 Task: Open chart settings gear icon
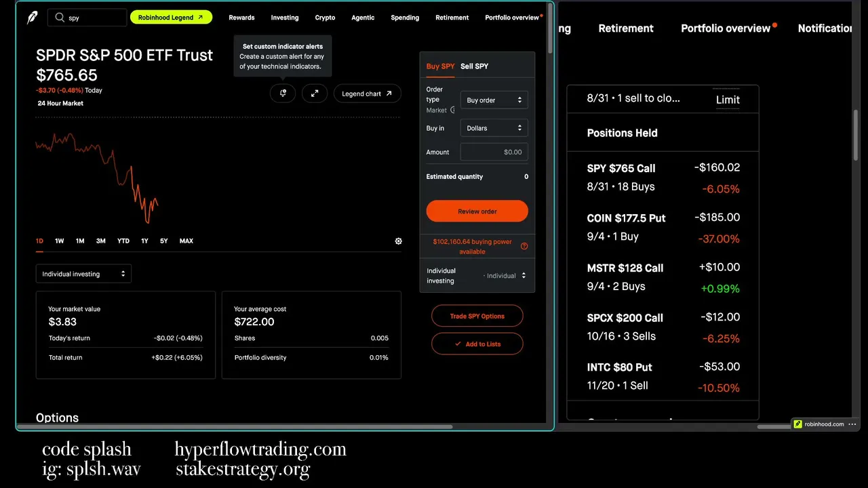pyautogui.click(x=398, y=241)
